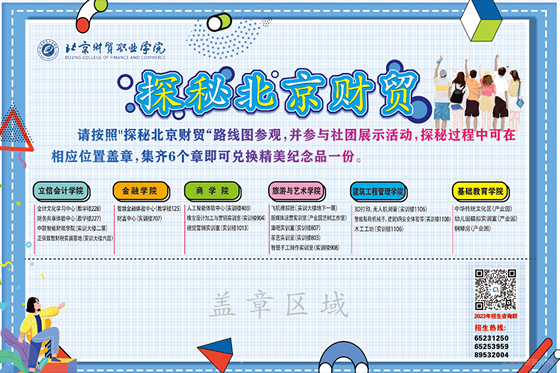Click the Beijing College of Finance round logo
The image size is (560, 373).
[48, 50]
